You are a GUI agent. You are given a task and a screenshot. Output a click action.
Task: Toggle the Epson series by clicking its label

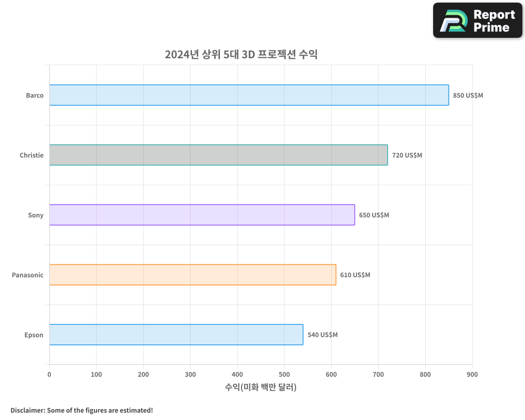pyautogui.click(x=34, y=334)
